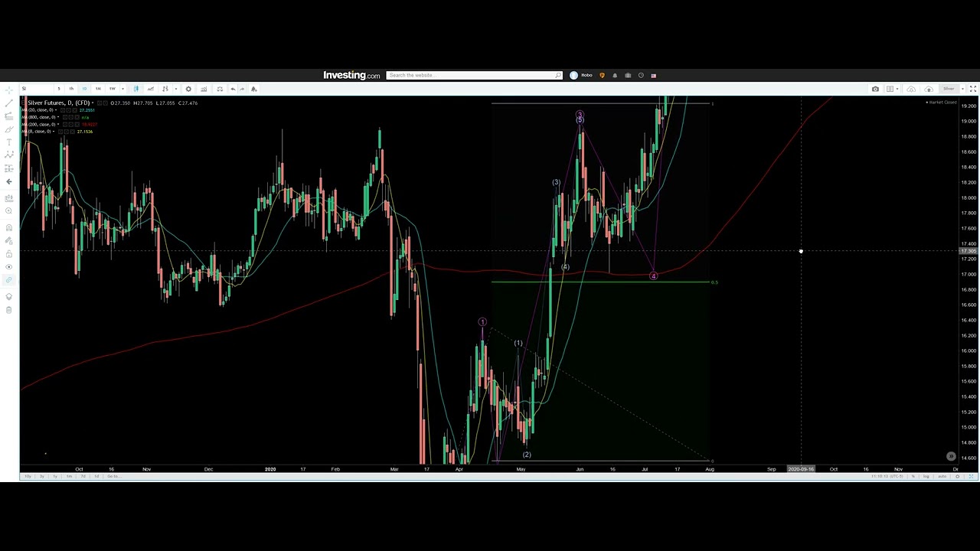Open the US flag language selector

click(x=653, y=75)
